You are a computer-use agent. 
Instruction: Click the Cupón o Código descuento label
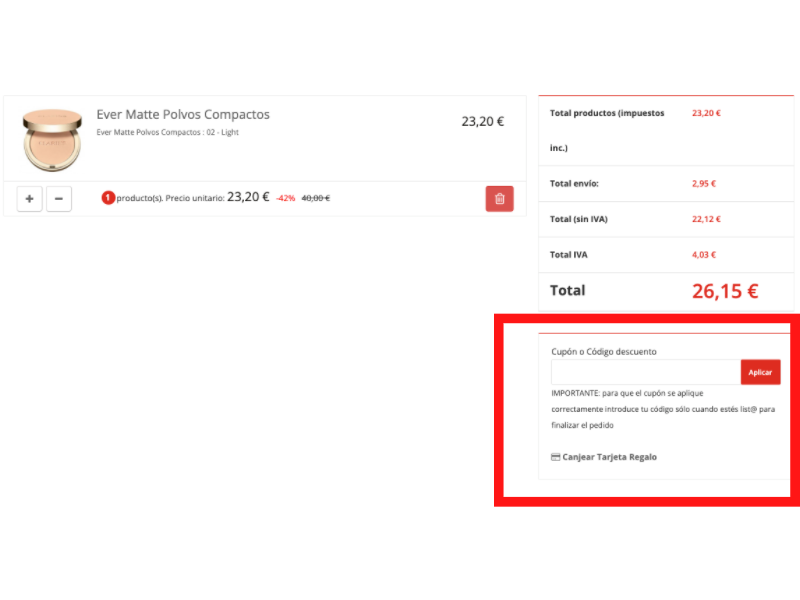click(604, 352)
